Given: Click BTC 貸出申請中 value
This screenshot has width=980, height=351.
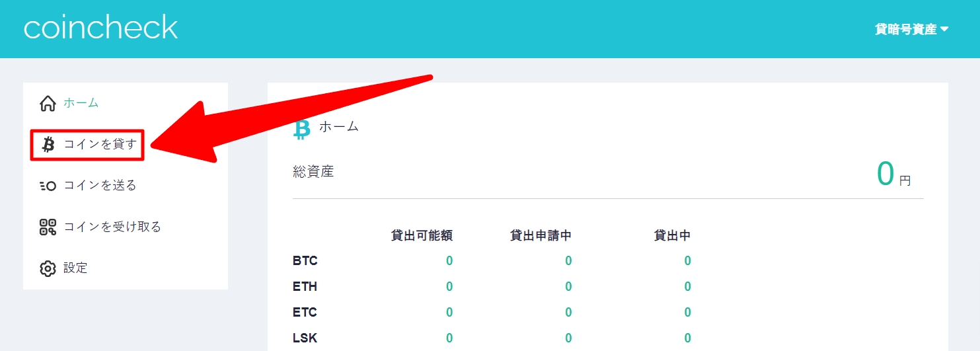Looking at the screenshot, I should click(568, 261).
